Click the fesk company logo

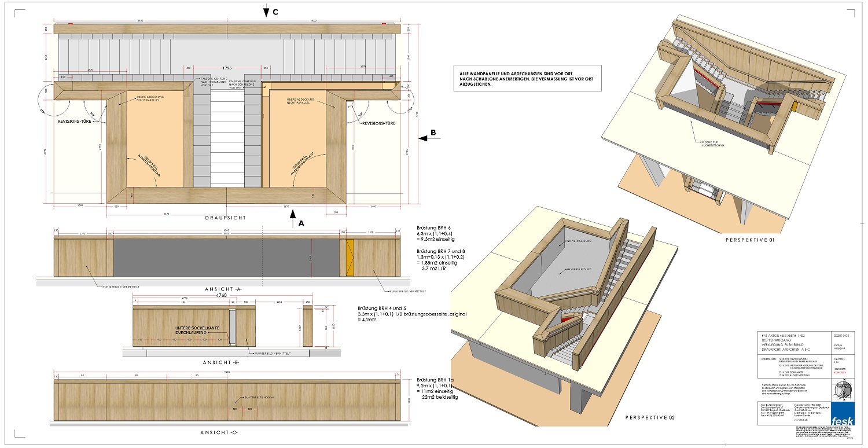843,421
